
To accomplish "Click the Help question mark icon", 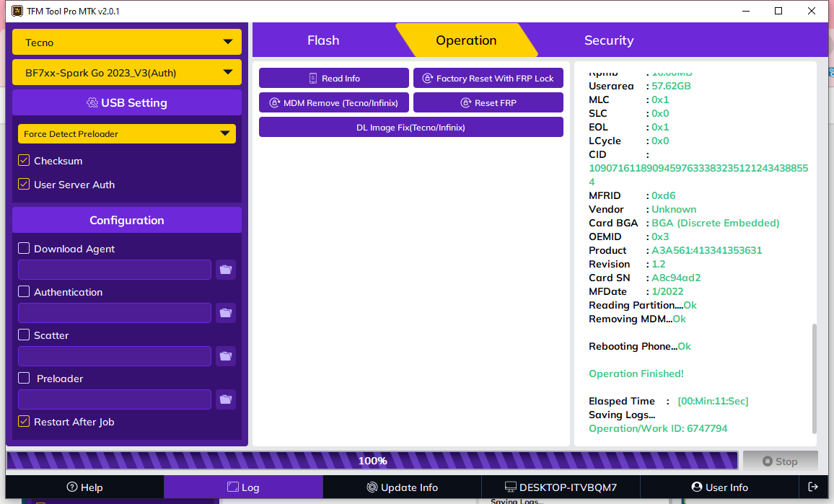I will pyautogui.click(x=72, y=487).
